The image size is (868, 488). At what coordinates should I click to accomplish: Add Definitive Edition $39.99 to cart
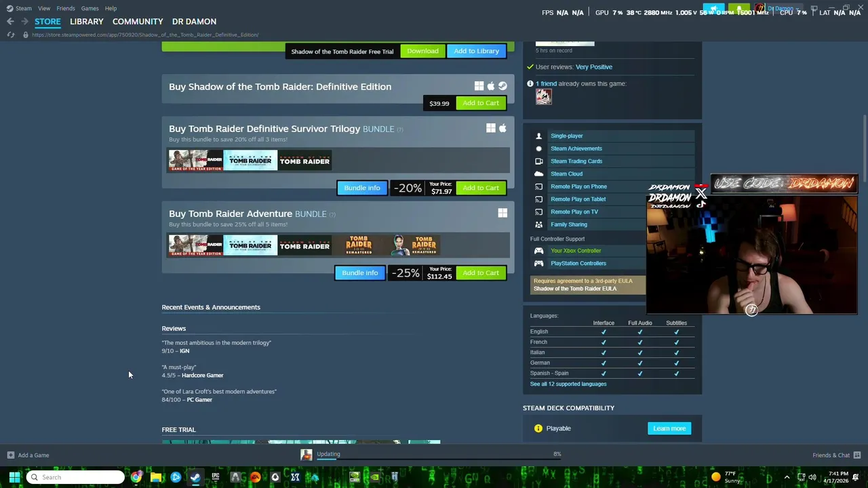[481, 103]
